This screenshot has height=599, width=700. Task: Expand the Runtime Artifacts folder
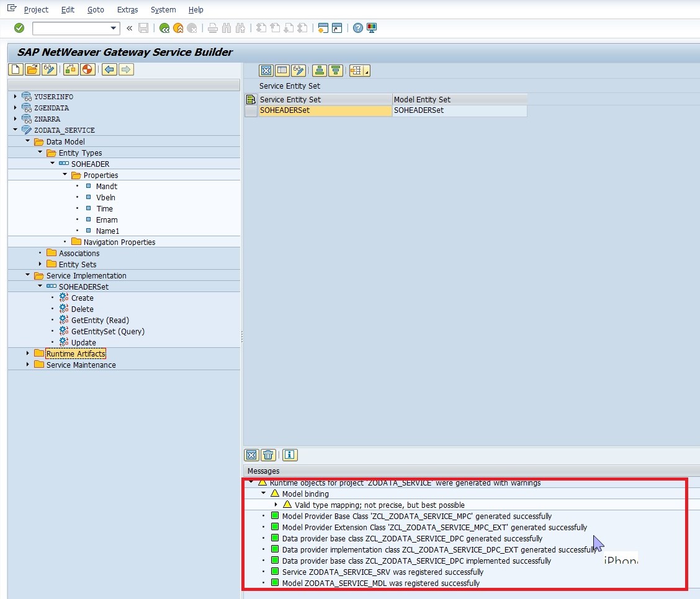coord(27,353)
